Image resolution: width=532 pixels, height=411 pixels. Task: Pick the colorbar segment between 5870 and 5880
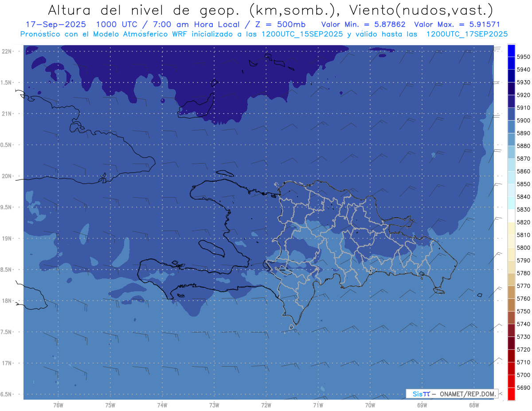(x=511, y=152)
